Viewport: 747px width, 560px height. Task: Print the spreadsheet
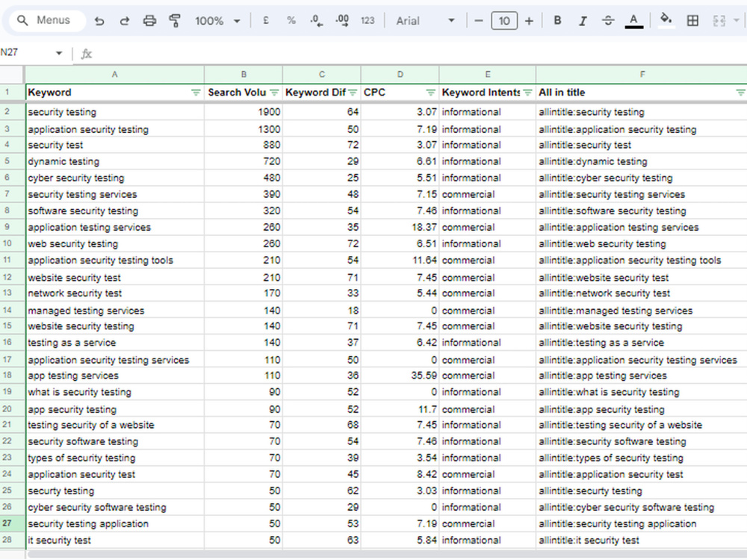149,21
